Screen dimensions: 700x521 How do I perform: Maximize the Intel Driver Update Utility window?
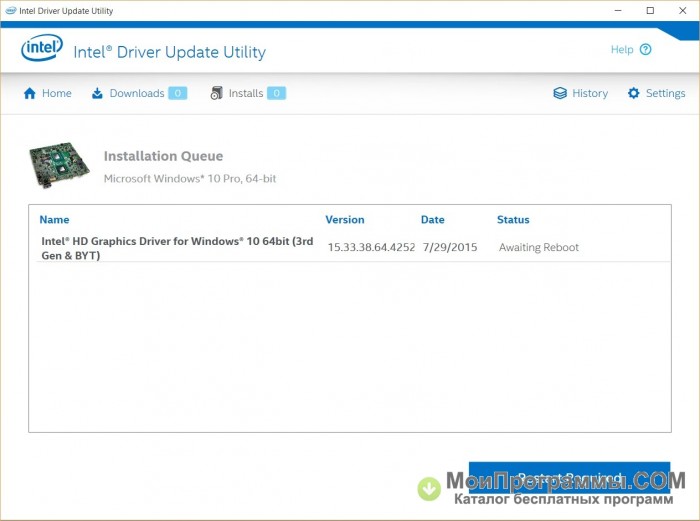click(650, 10)
